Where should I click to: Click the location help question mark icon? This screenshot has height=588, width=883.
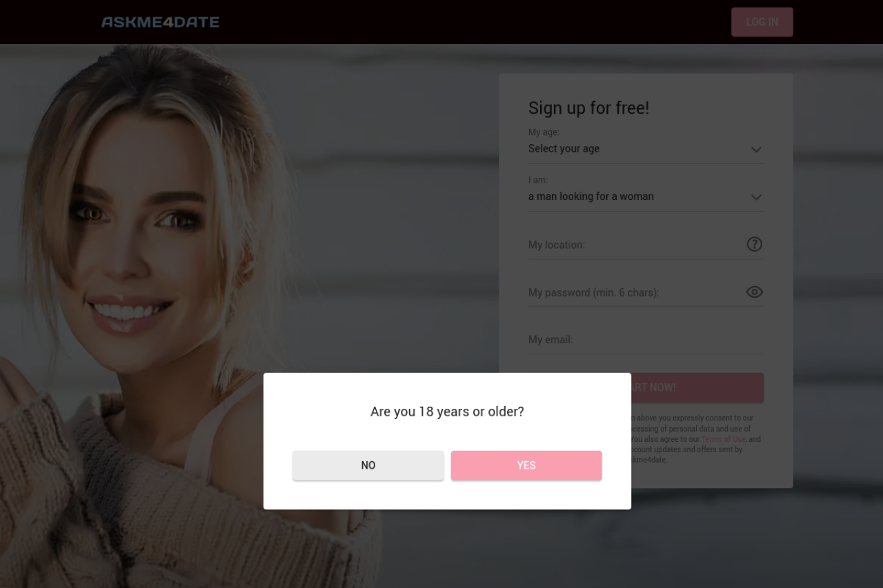click(x=755, y=244)
